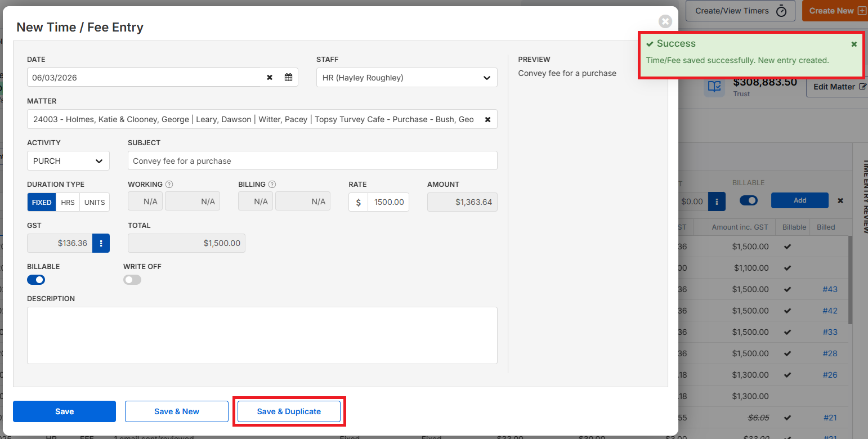The width and height of the screenshot is (868, 439).
Task: Clear the selected matter
Action: click(487, 119)
